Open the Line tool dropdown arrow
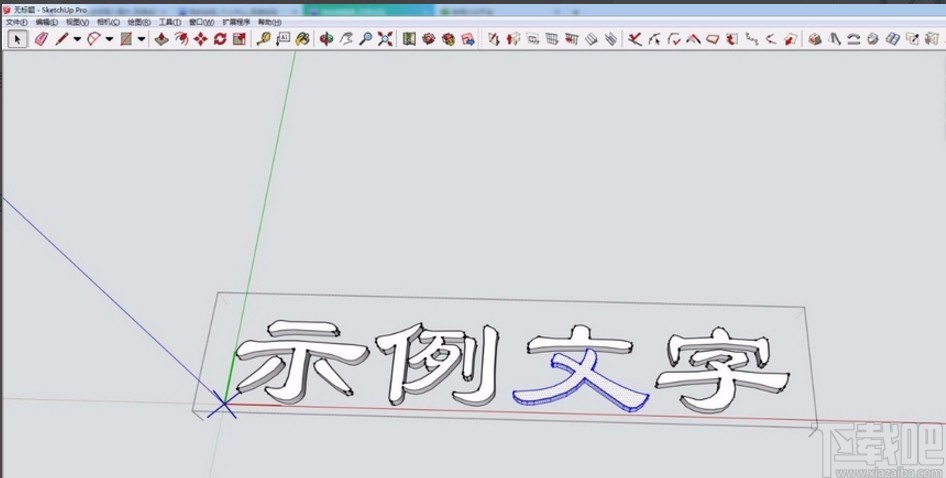This screenshot has width=946, height=478. tap(77, 39)
